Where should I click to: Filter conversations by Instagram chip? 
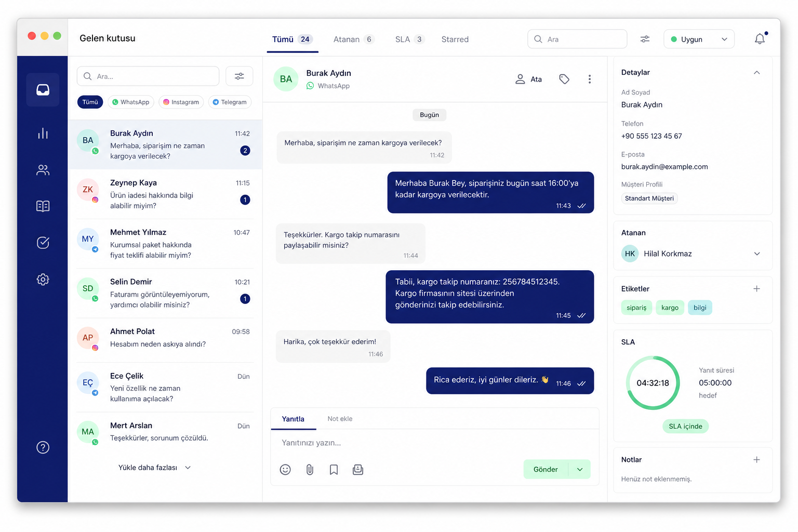pos(181,102)
